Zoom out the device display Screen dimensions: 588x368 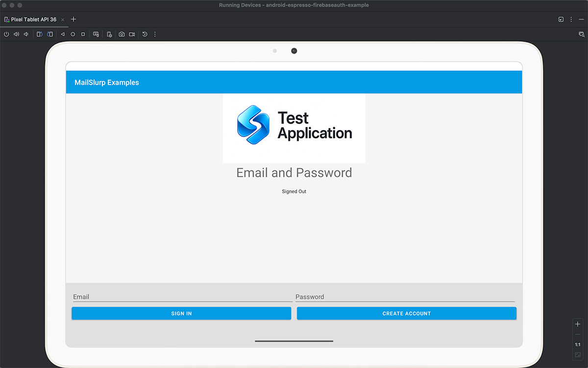[578, 334]
